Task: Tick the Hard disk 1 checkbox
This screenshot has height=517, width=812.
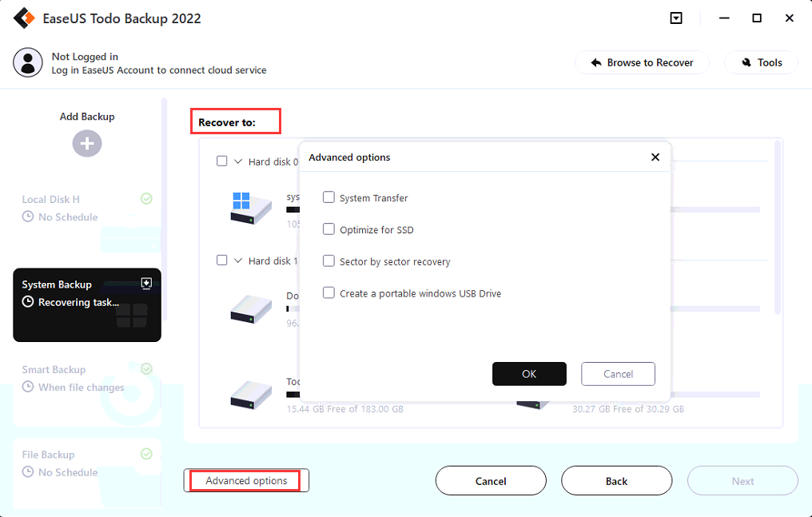Action: (x=221, y=260)
